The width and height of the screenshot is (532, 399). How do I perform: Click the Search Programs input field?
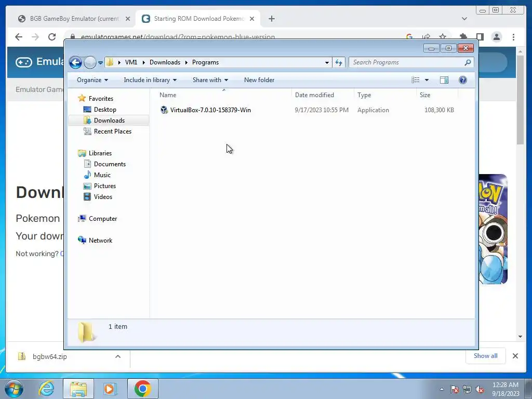pos(407,62)
